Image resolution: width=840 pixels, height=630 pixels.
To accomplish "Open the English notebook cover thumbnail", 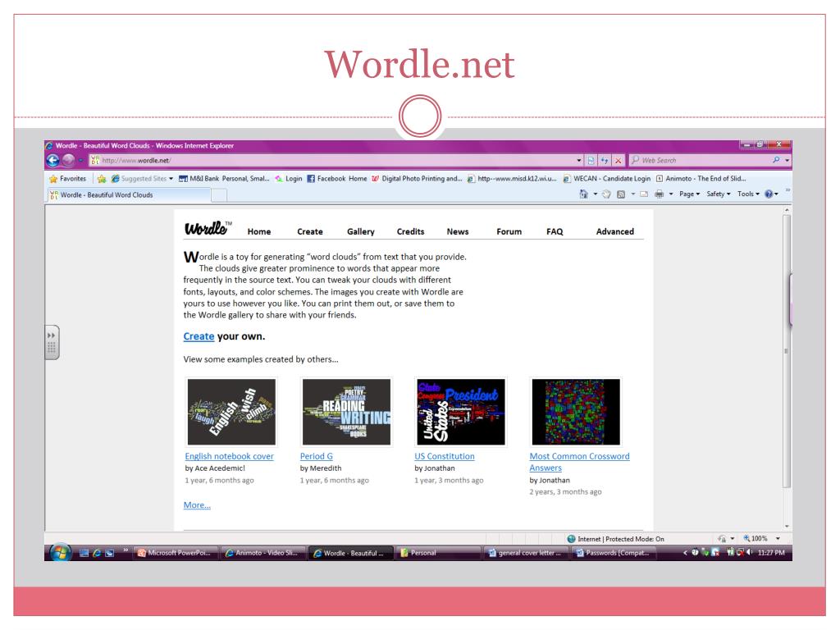I will (x=231, y=412).
